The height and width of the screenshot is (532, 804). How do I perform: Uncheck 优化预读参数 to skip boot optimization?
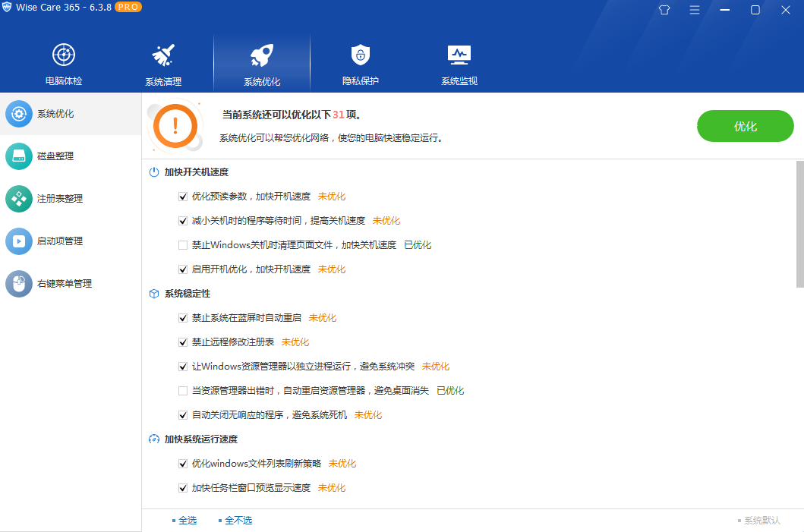pyautogui.click(x=183, y=196)
